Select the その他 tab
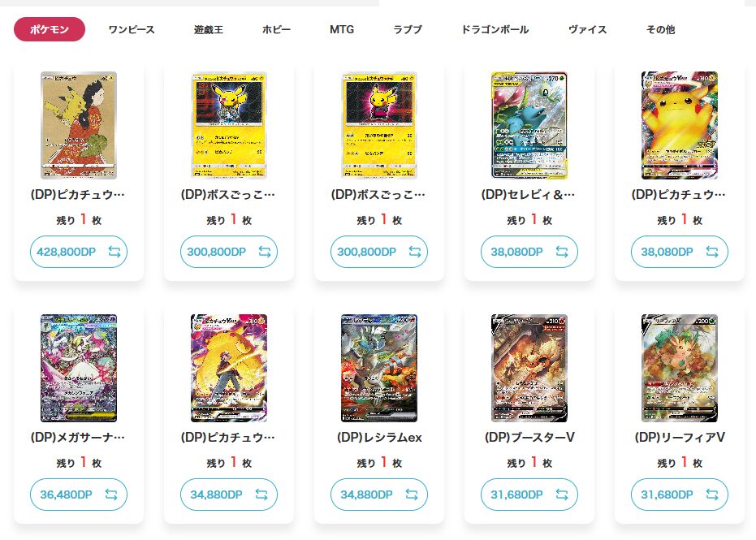The image size is (756, 540). coord(660,29)
